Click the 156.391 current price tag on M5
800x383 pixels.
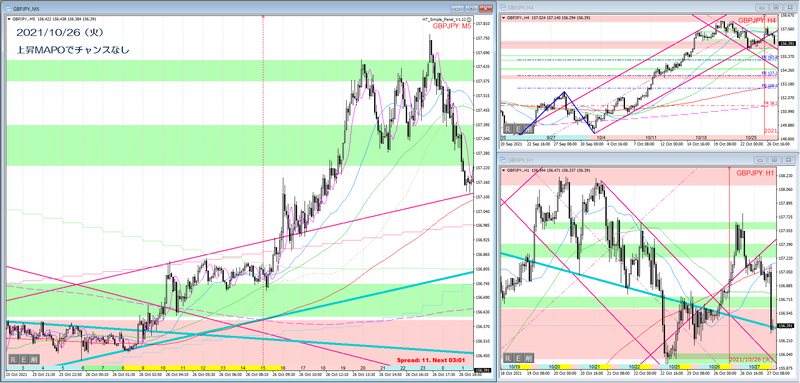click(482, 371)
